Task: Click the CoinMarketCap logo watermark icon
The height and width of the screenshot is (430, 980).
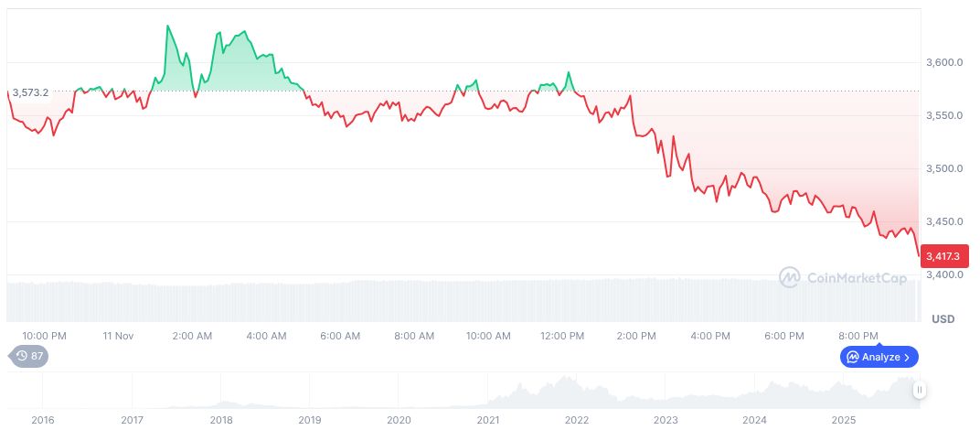Action: coord(790,277)
